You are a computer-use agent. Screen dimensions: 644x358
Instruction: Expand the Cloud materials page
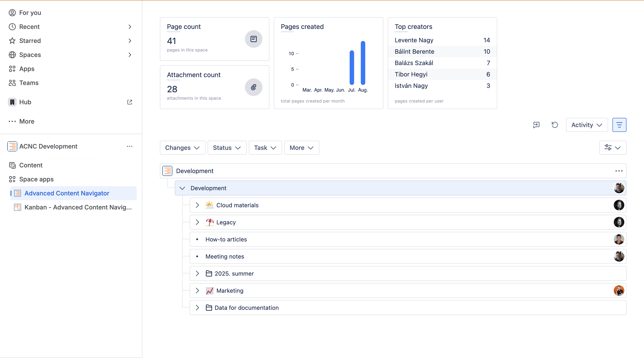click(x=197, y=205)
